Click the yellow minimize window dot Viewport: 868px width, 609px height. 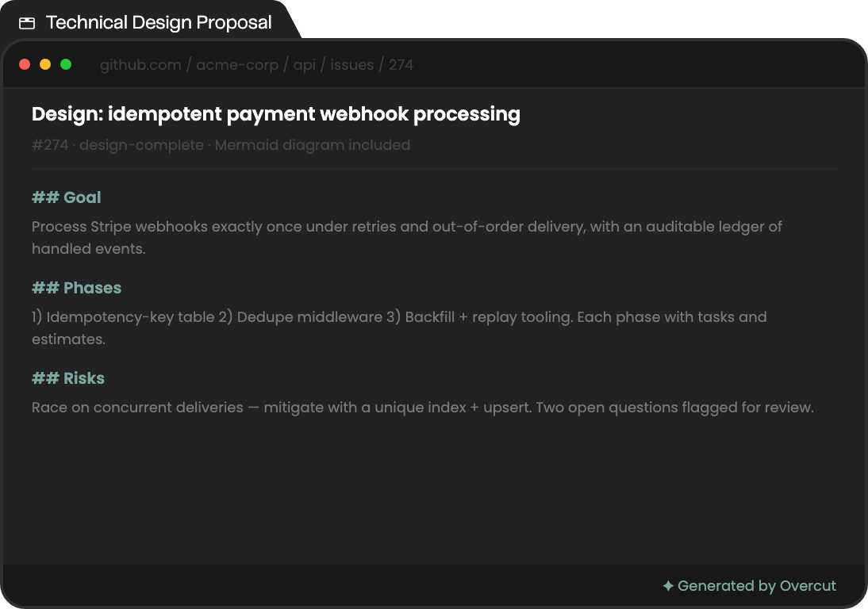coord(45,64)
